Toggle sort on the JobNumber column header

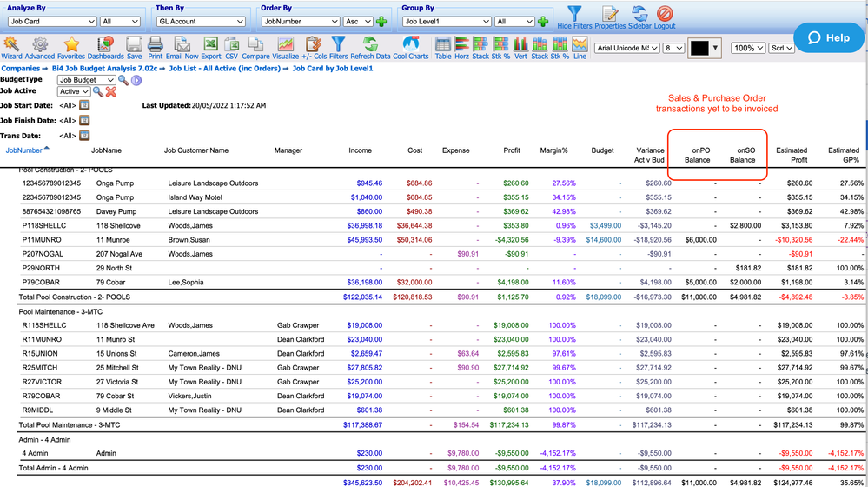(x=23, y=150)
